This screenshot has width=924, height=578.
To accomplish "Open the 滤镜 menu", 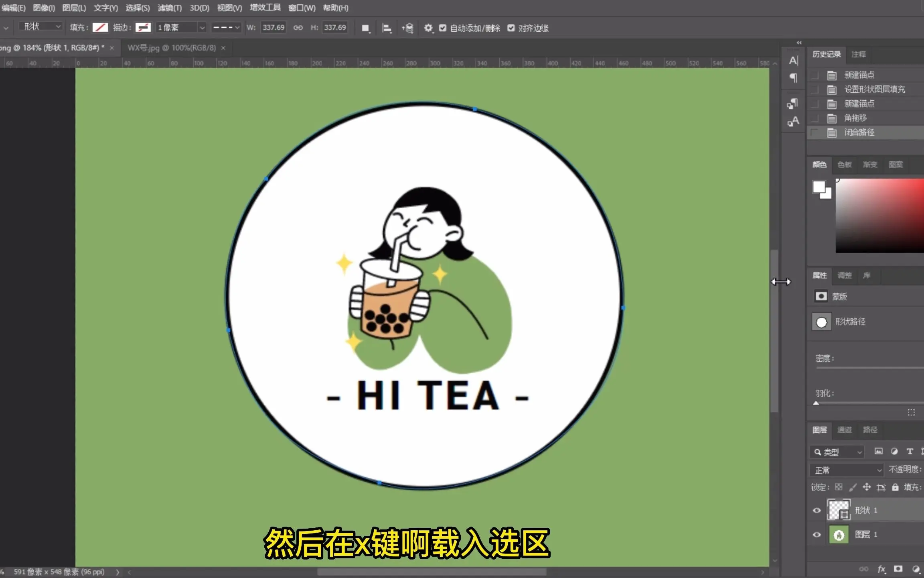I will pyautogui.click(x=169, y=8).
